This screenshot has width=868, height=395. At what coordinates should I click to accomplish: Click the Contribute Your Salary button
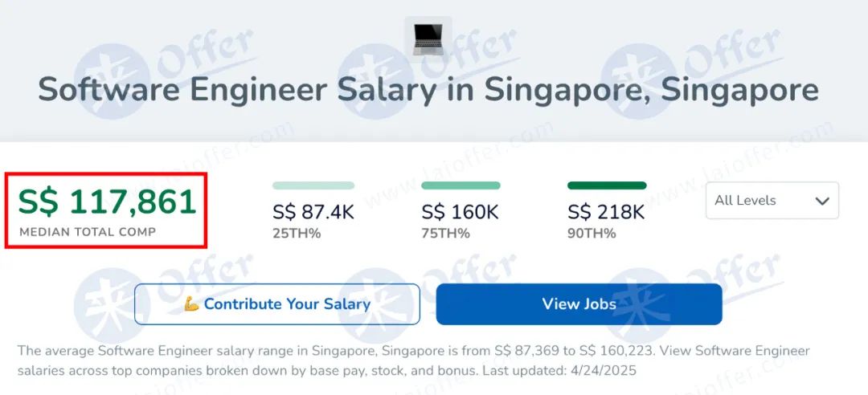click(x=276, y=303)
